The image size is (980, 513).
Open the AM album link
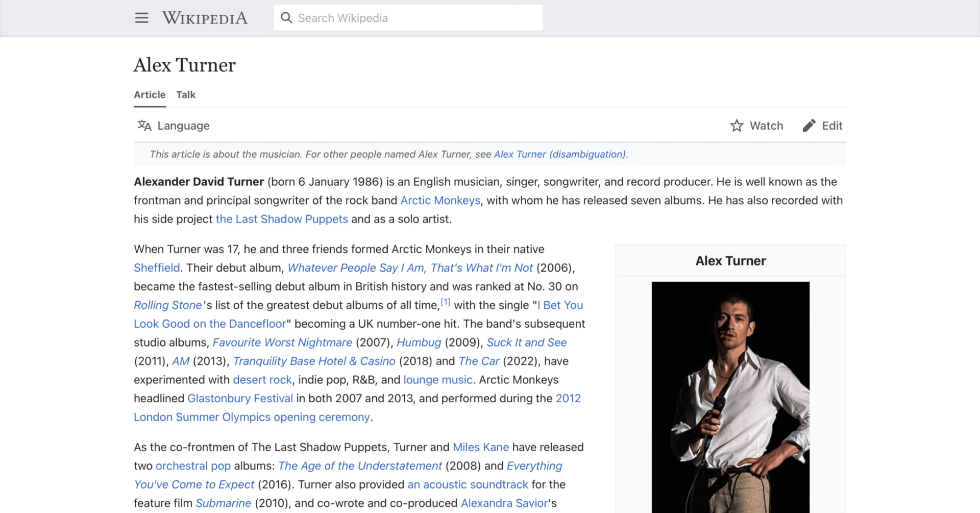coord(181,361)
